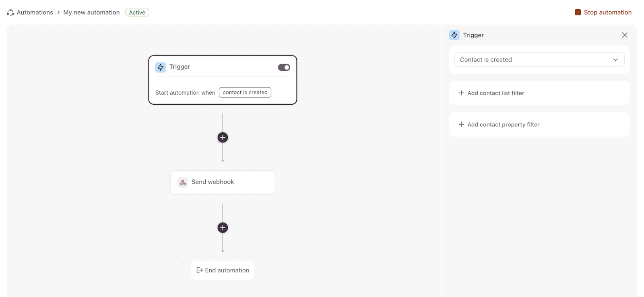Go to Automations breadcrumb link

click(x=35, y=12)
